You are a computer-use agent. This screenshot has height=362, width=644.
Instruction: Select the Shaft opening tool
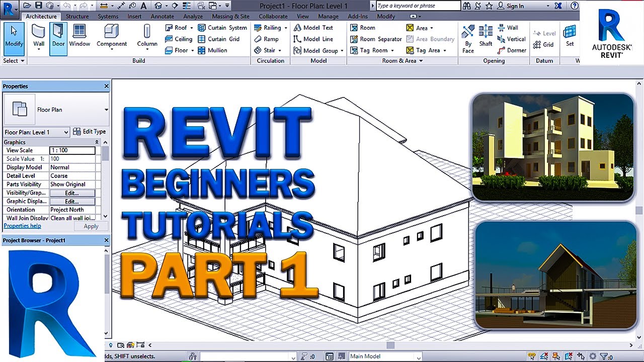point(486,35)
